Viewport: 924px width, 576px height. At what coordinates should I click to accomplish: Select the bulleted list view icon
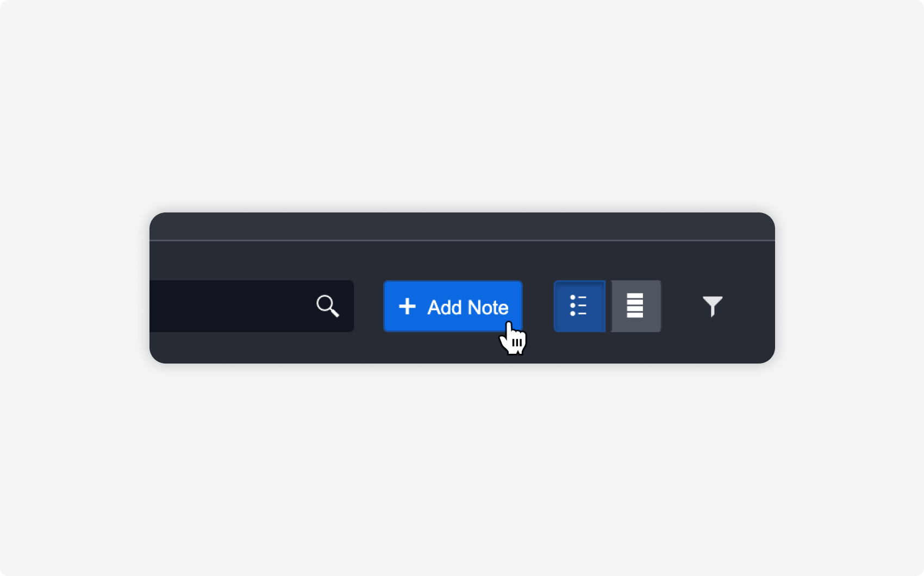(x=579, y=306)
